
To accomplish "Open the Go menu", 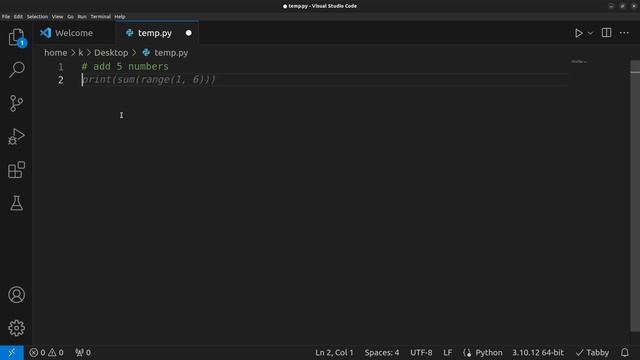I will (71, 17).
